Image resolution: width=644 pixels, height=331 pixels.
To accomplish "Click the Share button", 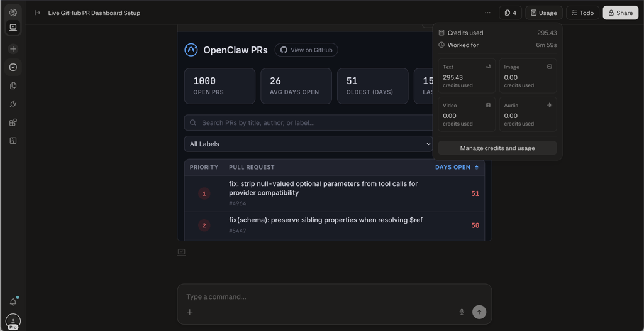I will 620,13.
